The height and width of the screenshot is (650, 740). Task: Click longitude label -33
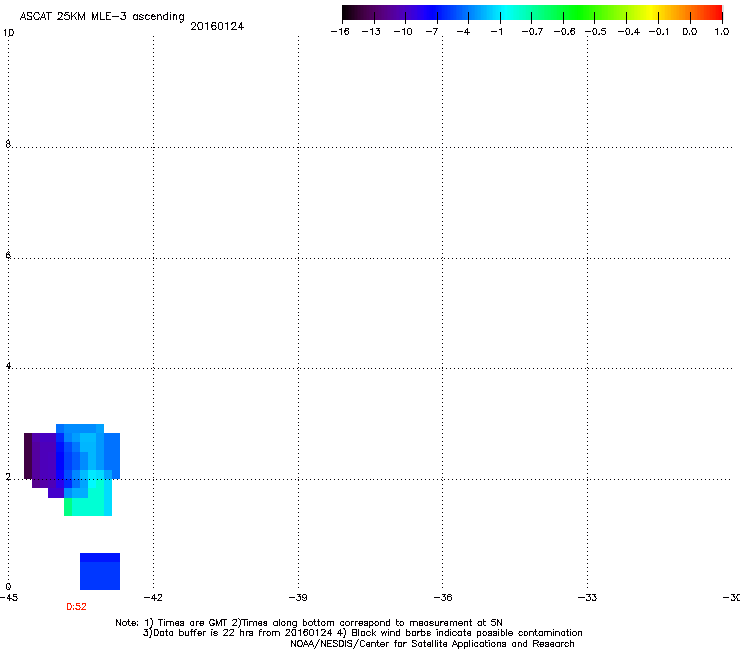coord(588,598)
